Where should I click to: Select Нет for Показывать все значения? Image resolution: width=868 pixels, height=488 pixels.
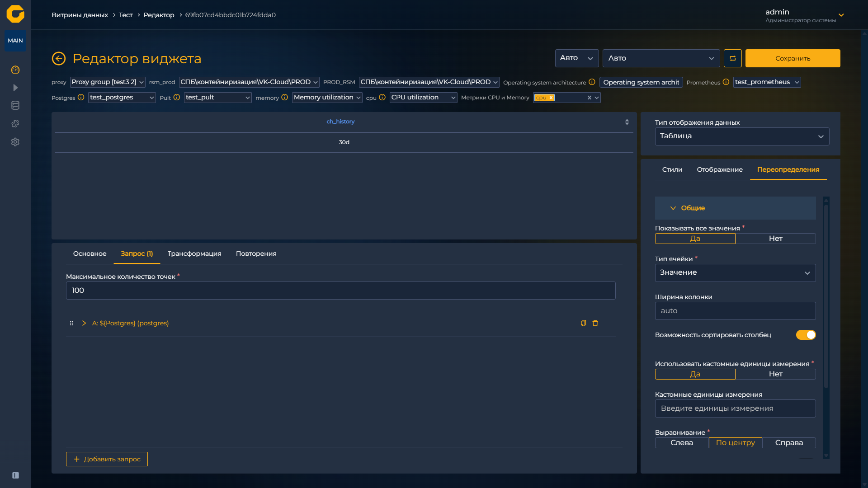pyautogui.click(x=775, y=239)
